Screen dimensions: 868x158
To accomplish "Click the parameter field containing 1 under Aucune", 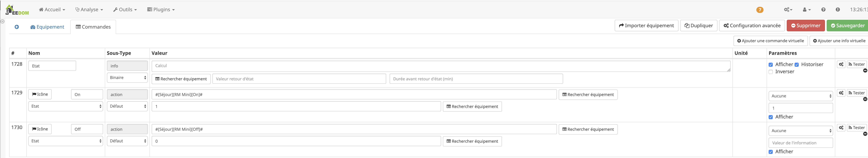I will click(x=801, y=108).
